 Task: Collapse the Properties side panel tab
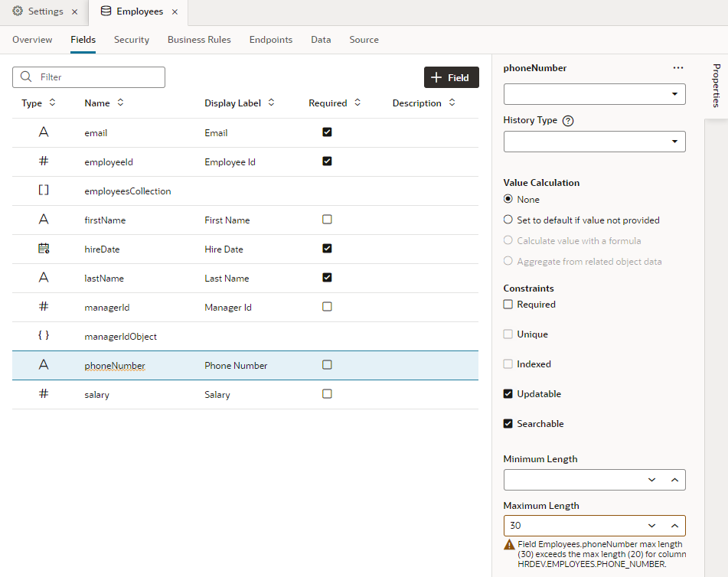(717, 86)
